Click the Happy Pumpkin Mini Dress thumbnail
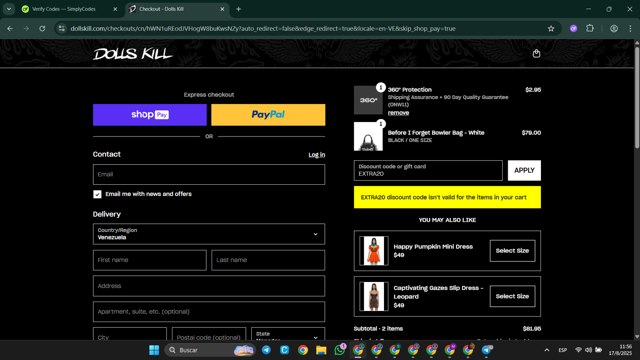 (374, 251)
